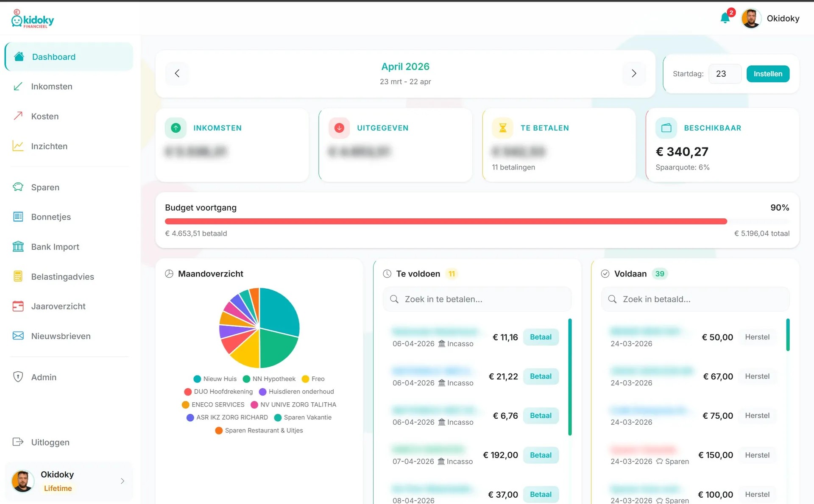Image resolution: width=814 pixels, height=504 pixels.
Task: Click the Admin shield icon
Action: (18, 377)
